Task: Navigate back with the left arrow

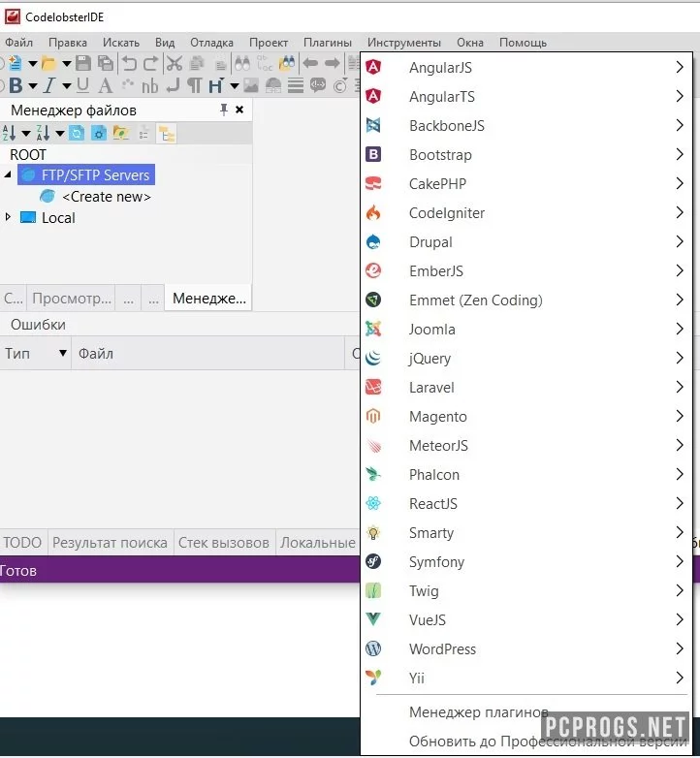Action: click(310, 63)
